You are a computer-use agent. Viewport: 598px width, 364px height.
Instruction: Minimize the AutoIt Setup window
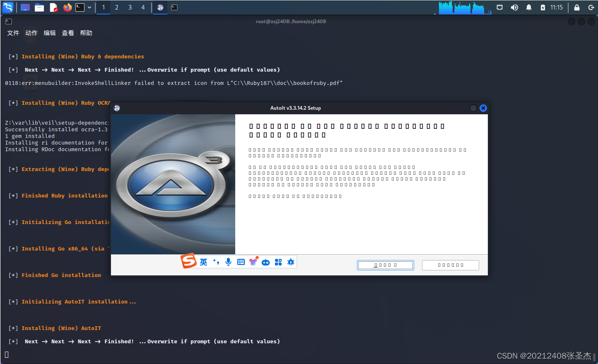click(x=473, y=108)
